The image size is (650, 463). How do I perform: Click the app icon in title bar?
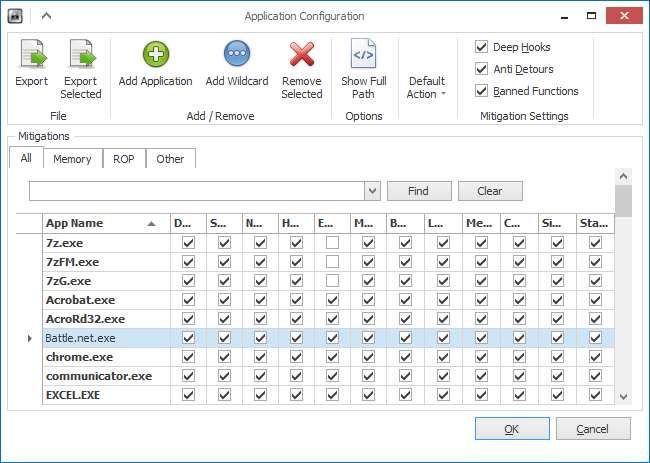click(16, 17)
